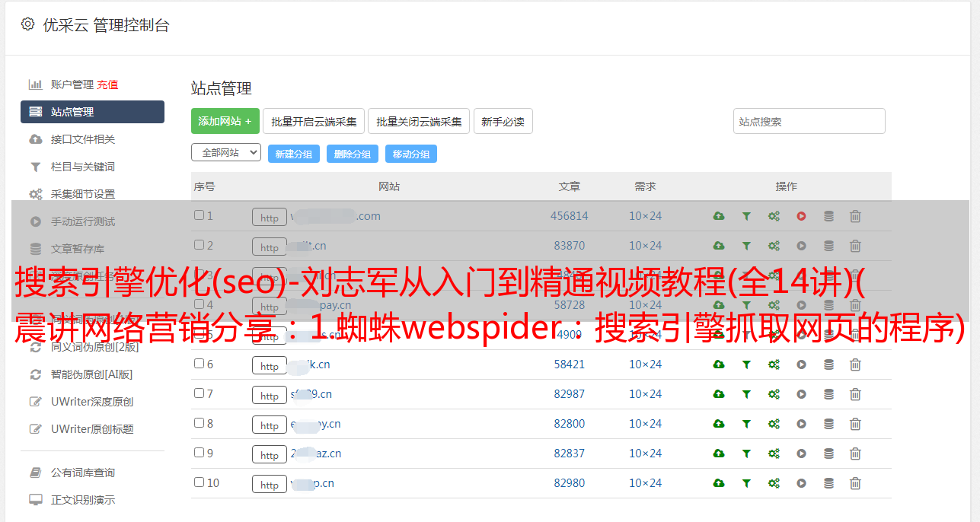Open the database icon in row 8
The width and height of the screenshot is (980, 522).
(828, 424)
